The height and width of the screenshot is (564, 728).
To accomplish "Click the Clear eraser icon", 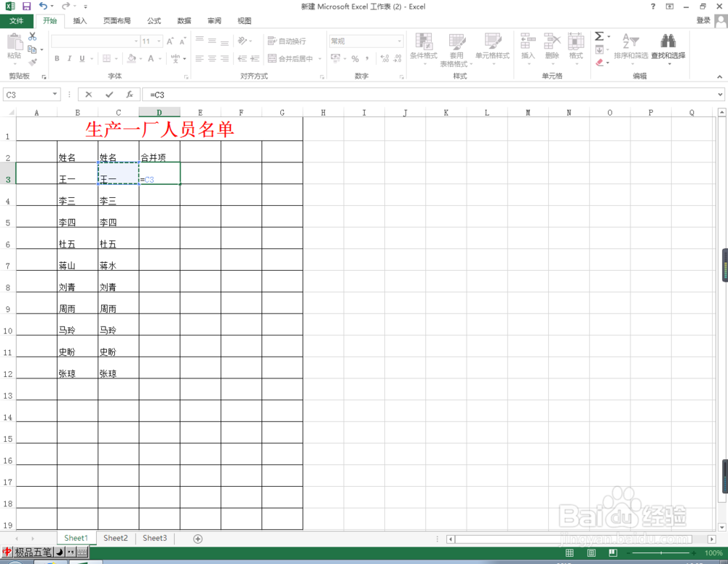I will 599,62.
